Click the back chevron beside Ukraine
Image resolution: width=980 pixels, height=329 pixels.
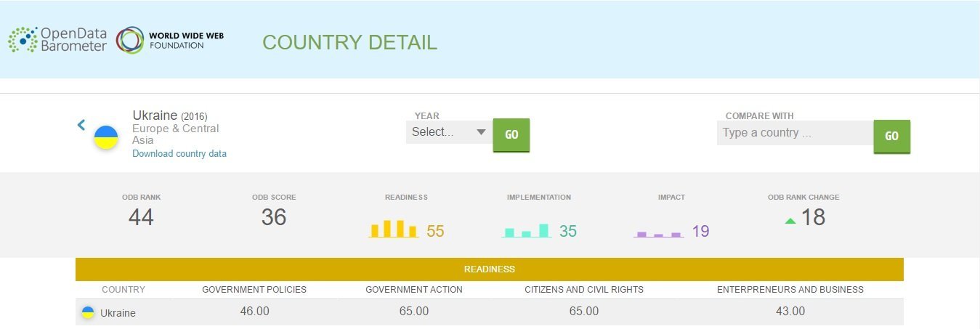(81, 125)
